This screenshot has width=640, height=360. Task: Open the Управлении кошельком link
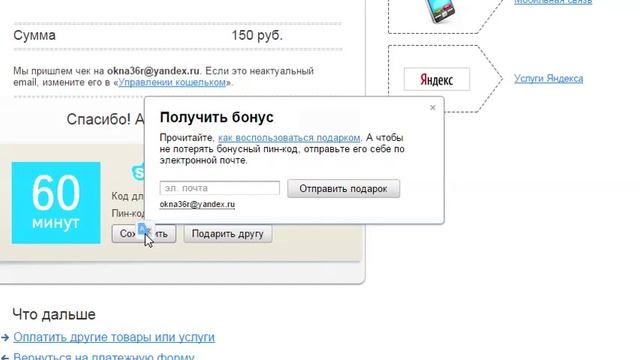click(172, 82)
